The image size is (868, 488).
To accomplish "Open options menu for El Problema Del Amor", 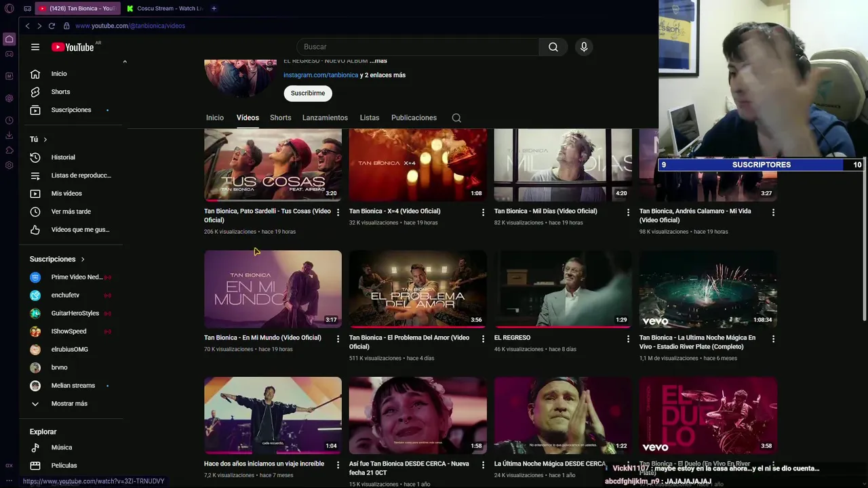I will pos(483,338).
